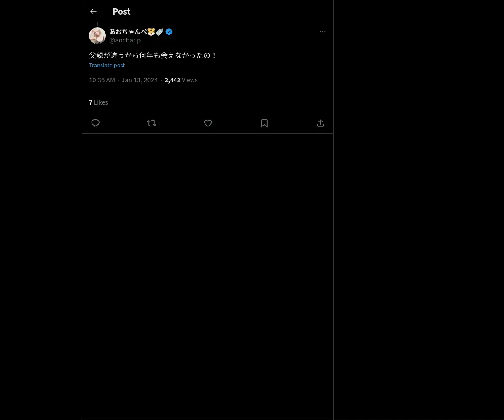Click the display name あおちゃんぺ
Image resolution: width=504 pixels, height=420 pixels.
pos(128,31)
